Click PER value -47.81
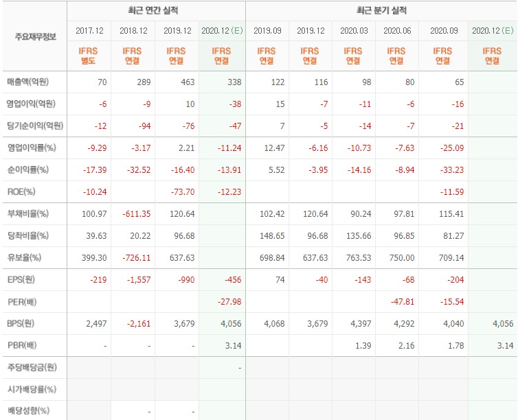This screenshot has width=518, height=420. 402,302
